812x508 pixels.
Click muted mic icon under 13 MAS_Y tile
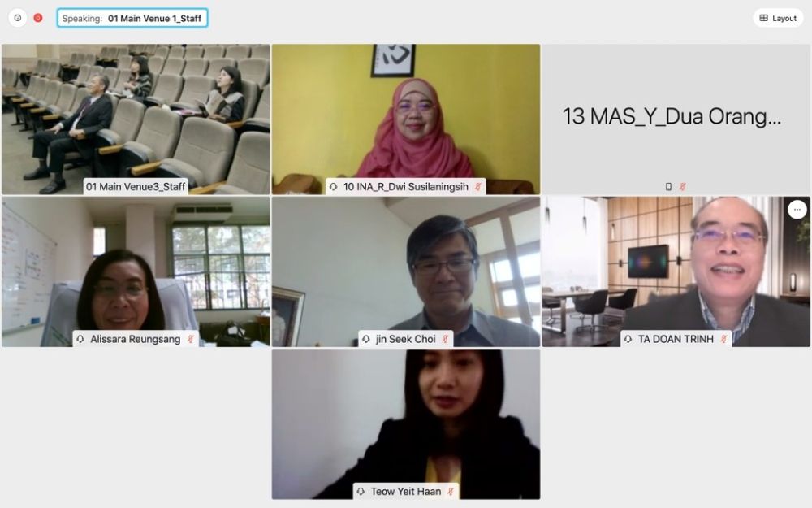coord(683,187)
